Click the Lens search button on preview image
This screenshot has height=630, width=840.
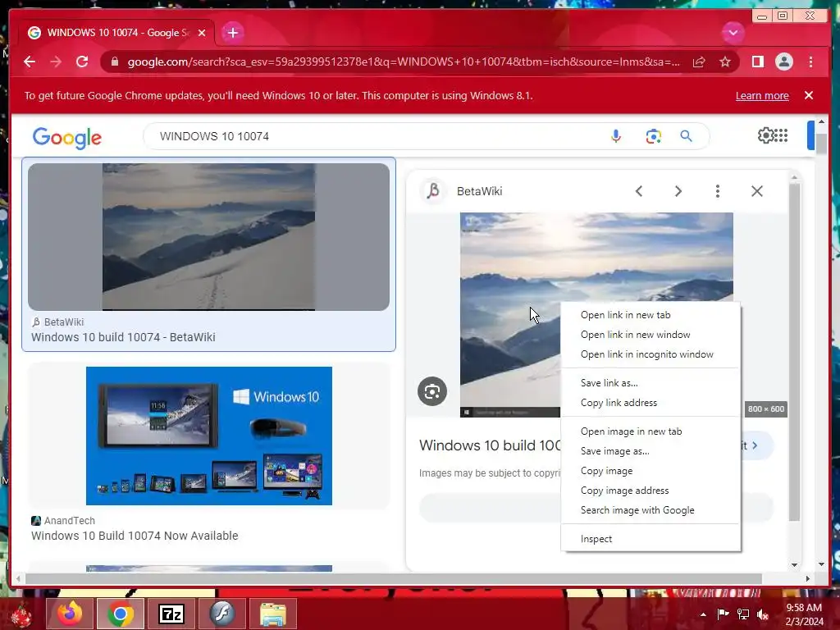[432, 391]
